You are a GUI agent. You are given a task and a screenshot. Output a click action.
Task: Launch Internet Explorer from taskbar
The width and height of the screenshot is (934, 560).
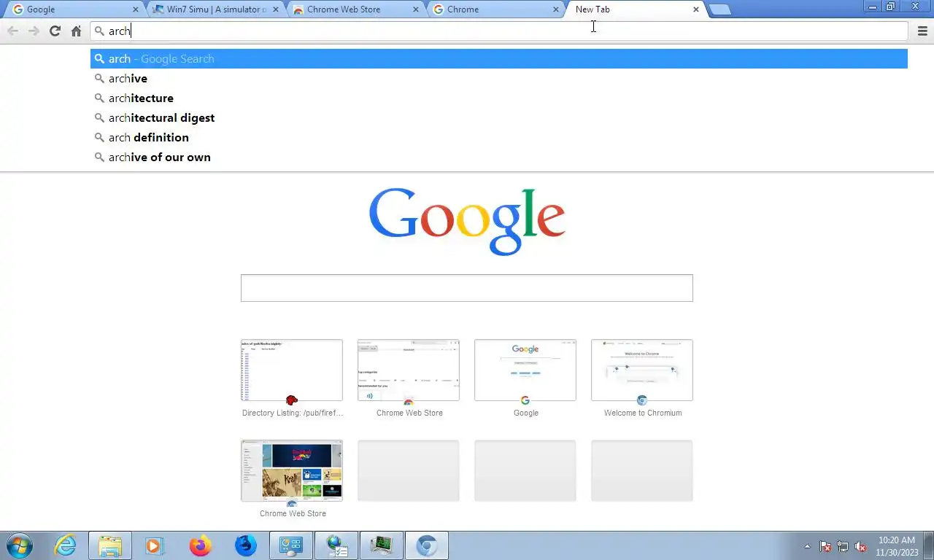click(65, 545)
